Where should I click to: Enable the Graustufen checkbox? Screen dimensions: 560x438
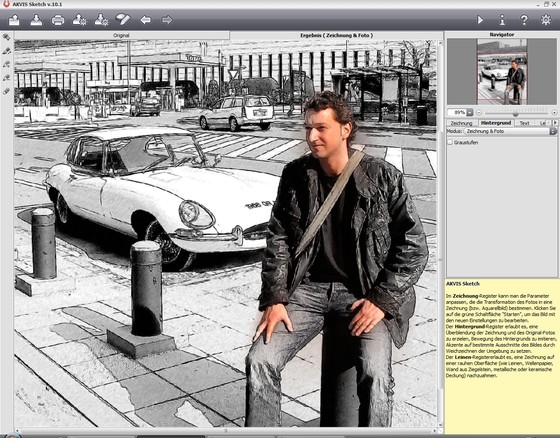(450, 142)
